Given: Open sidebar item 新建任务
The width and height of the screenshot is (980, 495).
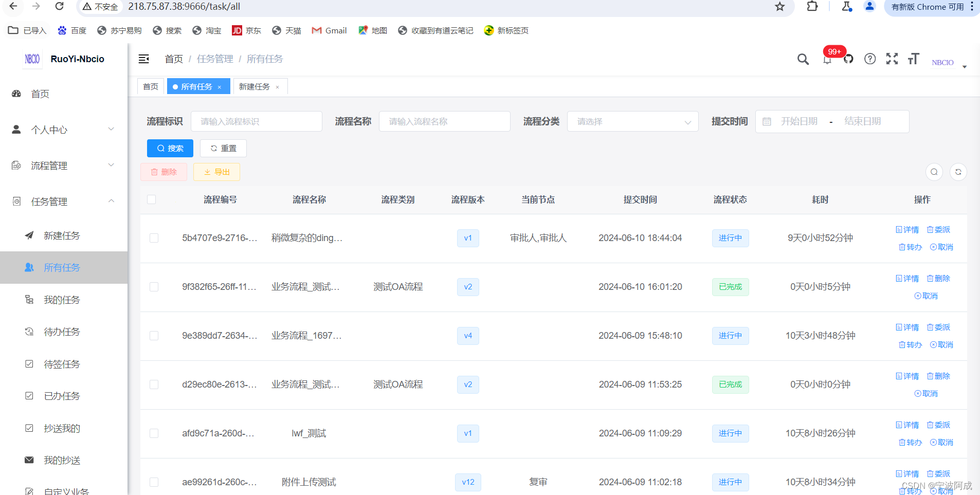Looking at the screenshot, I should [64, 235].
